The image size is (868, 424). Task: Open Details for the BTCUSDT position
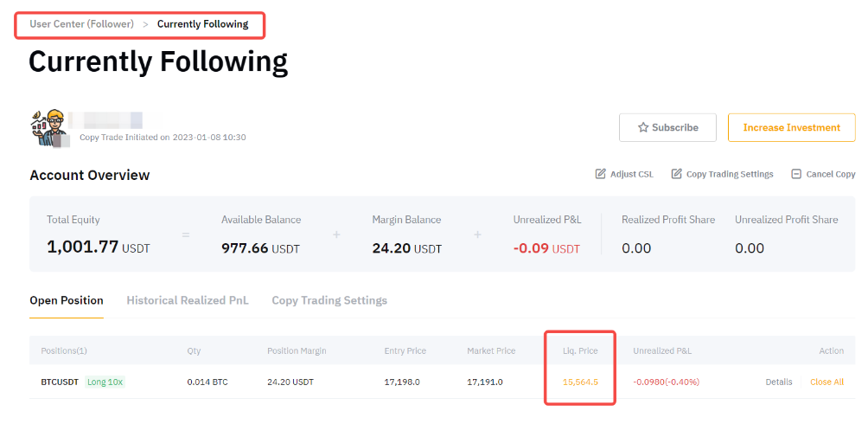tap(778, 382)
